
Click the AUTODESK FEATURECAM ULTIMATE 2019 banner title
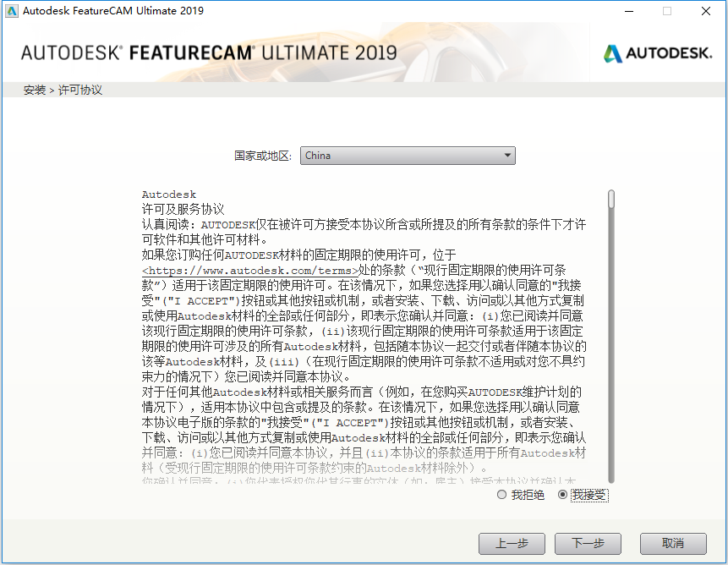[x=209, y=53]
